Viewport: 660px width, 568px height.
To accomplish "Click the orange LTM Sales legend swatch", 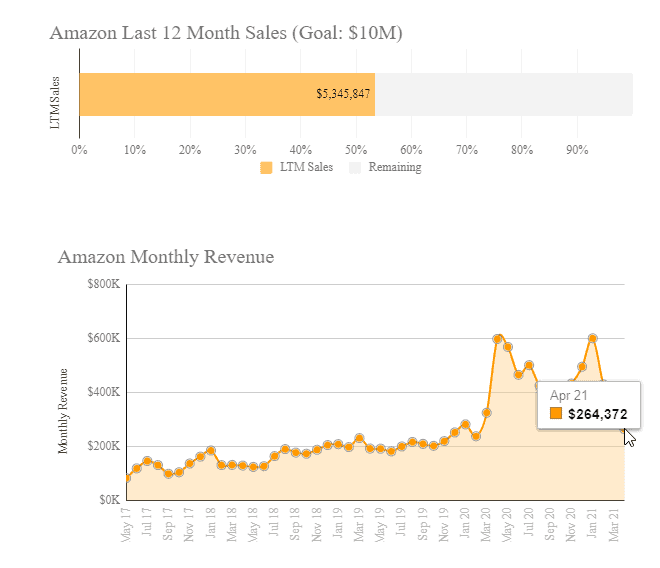I will (266, 168).
